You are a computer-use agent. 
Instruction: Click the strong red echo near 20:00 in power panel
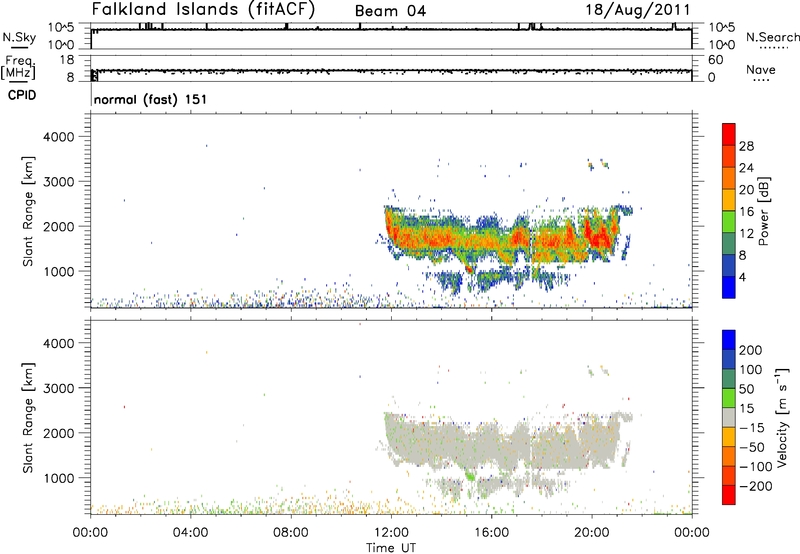tap(598, 235)
